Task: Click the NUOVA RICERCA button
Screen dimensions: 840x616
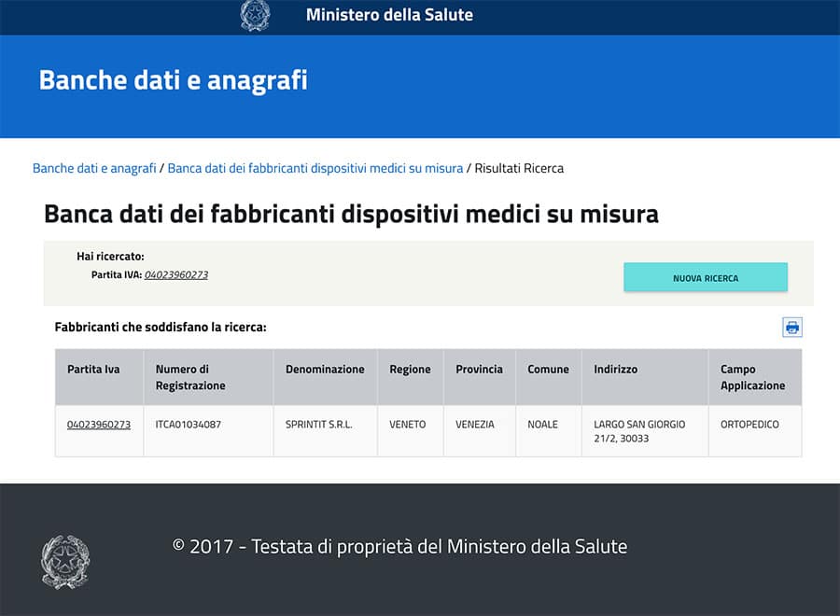Action: click(x=706, y=277)
